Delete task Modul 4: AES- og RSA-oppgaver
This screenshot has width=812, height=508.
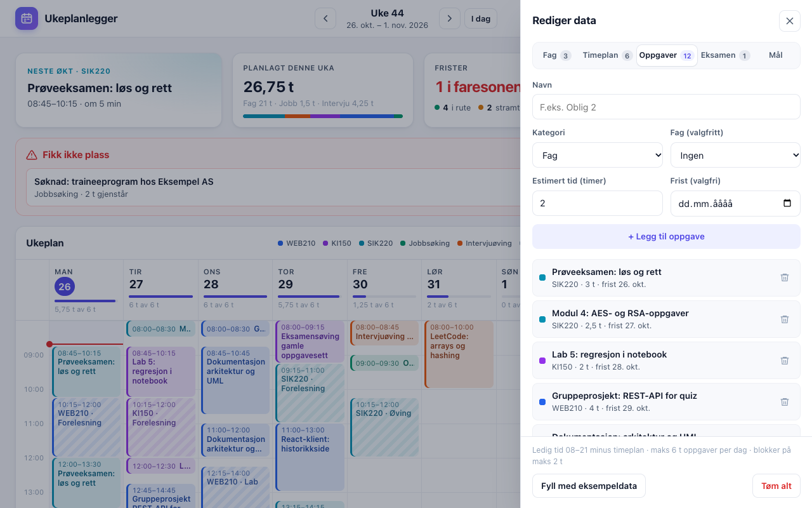tap(785, 319)
